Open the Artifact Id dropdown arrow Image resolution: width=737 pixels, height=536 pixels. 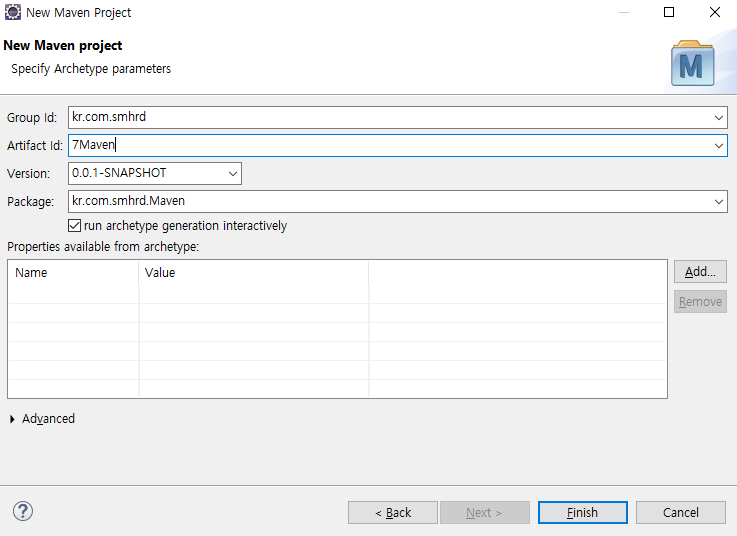pyautogui.click(x=719, y=145)
